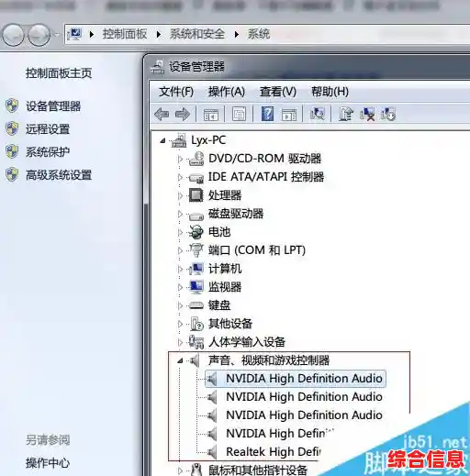Open 高级系统设置 link
The height and width of the screenshot is (476, 470).
(x=59, y=175)
